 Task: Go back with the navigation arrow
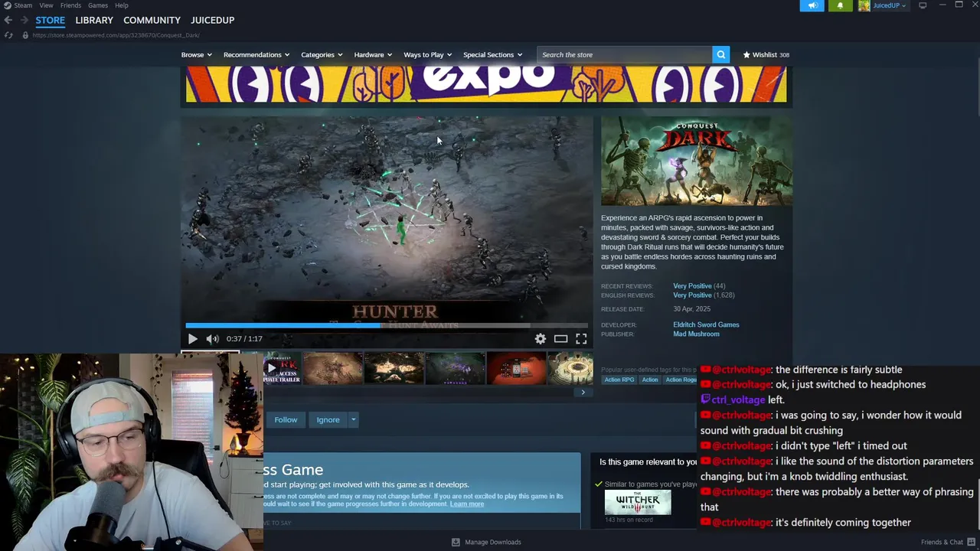tap(8, 20)
